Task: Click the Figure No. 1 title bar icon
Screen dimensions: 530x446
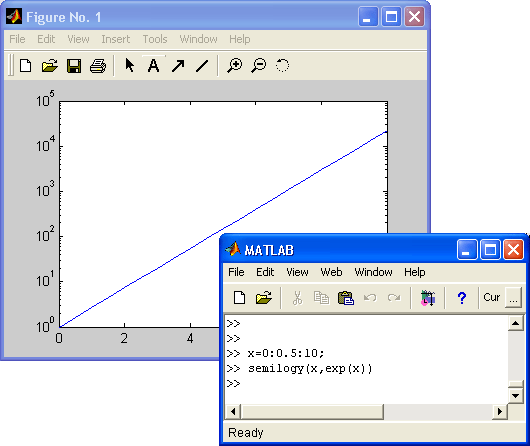Action: (x=14, y=17)
